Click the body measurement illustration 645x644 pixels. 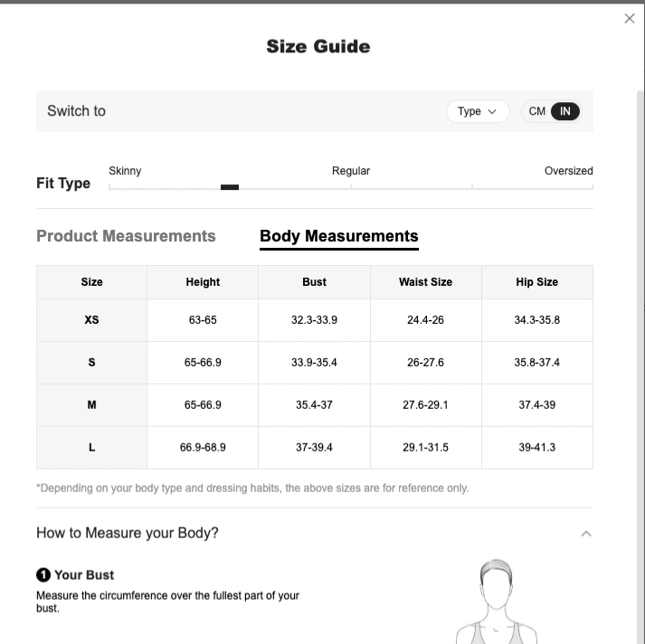(497, 601)
